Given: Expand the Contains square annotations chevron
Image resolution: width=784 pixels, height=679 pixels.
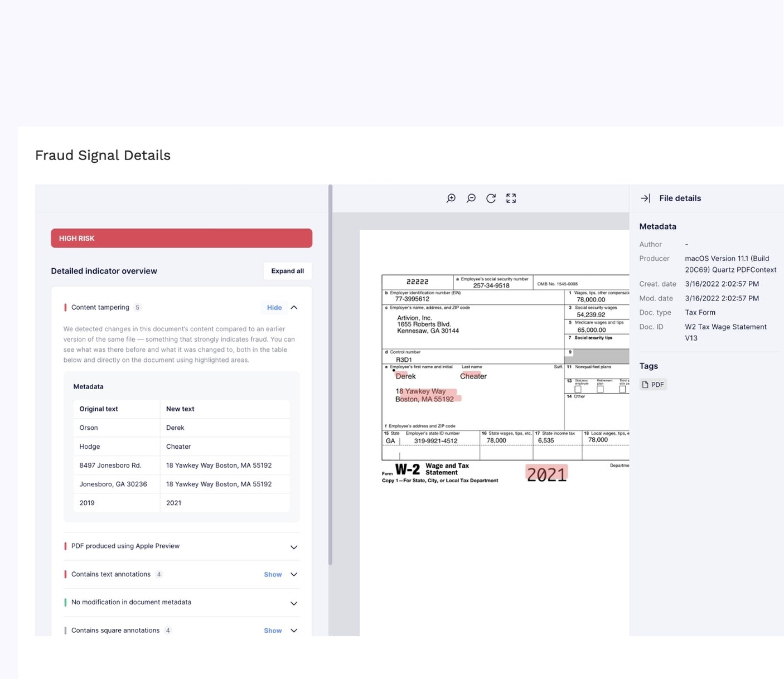Looking at the screenshot, I should point(294,630).
